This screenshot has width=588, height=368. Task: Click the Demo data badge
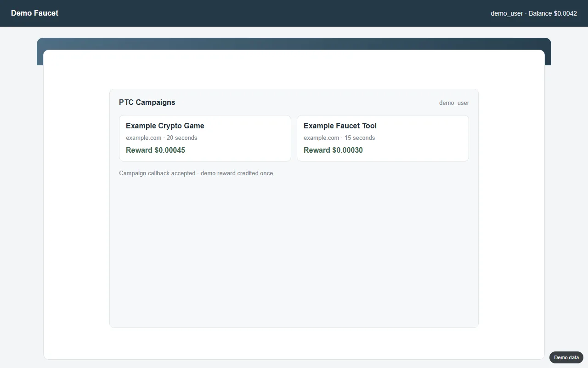click(566, 357)
